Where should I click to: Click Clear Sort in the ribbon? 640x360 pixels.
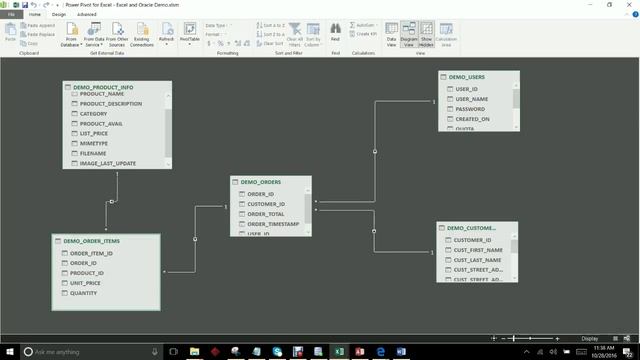[270, 43]
